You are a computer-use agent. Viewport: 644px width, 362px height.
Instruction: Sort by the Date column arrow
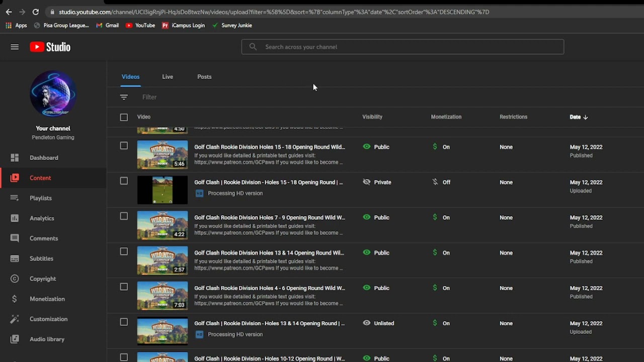click(x=586, y=117)
